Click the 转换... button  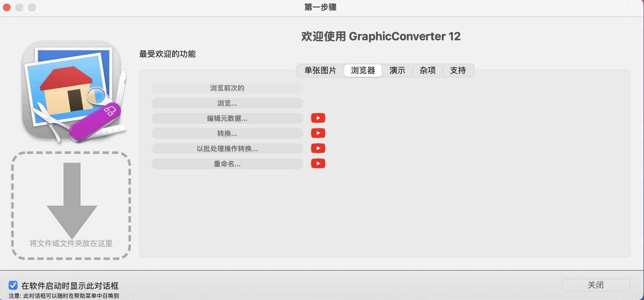point(227,133)
